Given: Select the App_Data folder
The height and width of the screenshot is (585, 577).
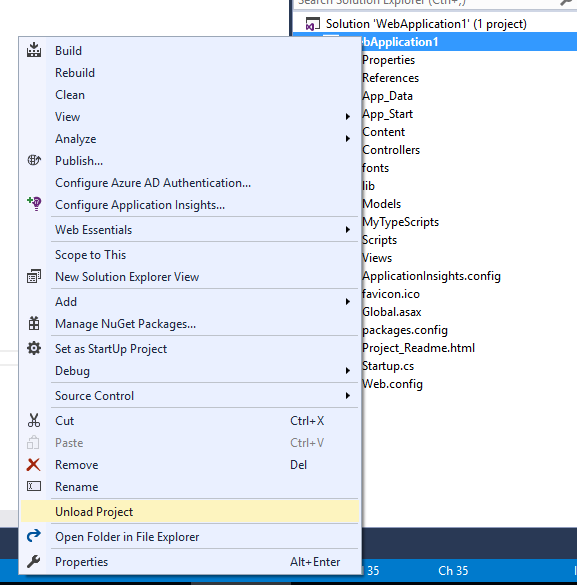Looking at the screenshot, I should pos(387,96).
